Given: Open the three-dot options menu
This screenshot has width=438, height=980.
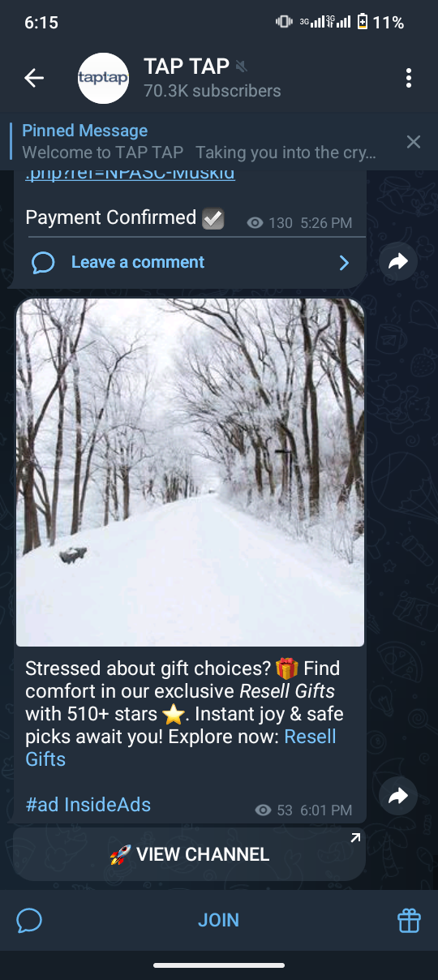Looking at the screenshot, I should (408, 78).
